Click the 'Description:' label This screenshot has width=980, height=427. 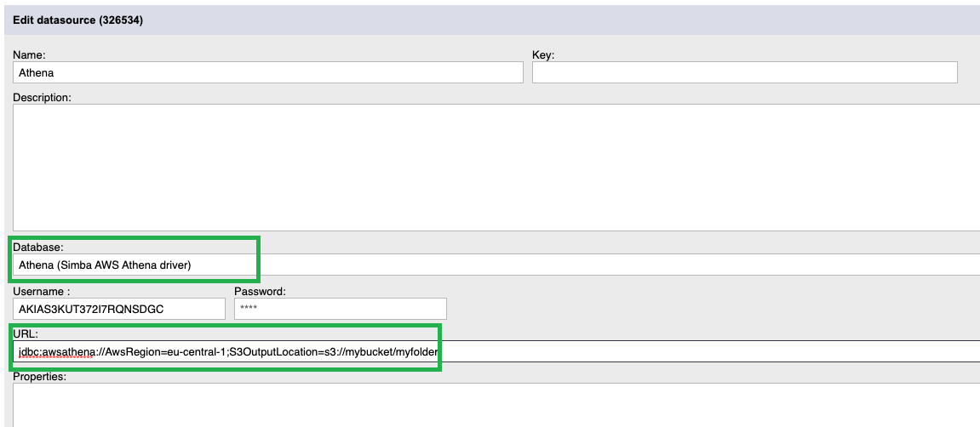tap(43, 97)
